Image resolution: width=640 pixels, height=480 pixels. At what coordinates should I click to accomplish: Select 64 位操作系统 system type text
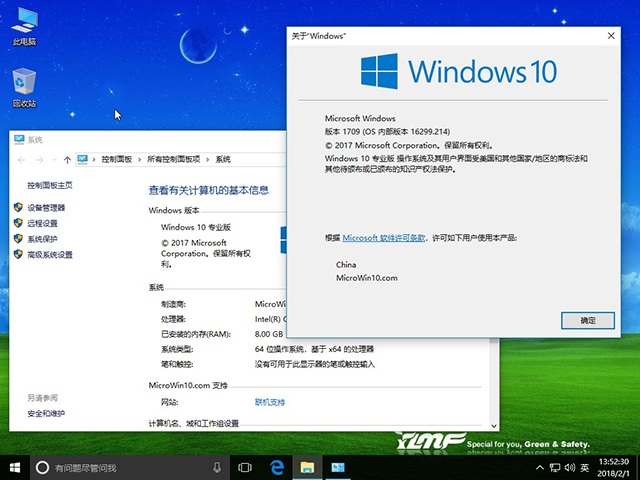tap(314, 349)
